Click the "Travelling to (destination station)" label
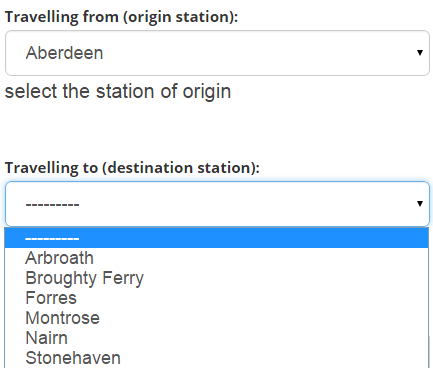The image size is (433, 368). pos(132,168)
